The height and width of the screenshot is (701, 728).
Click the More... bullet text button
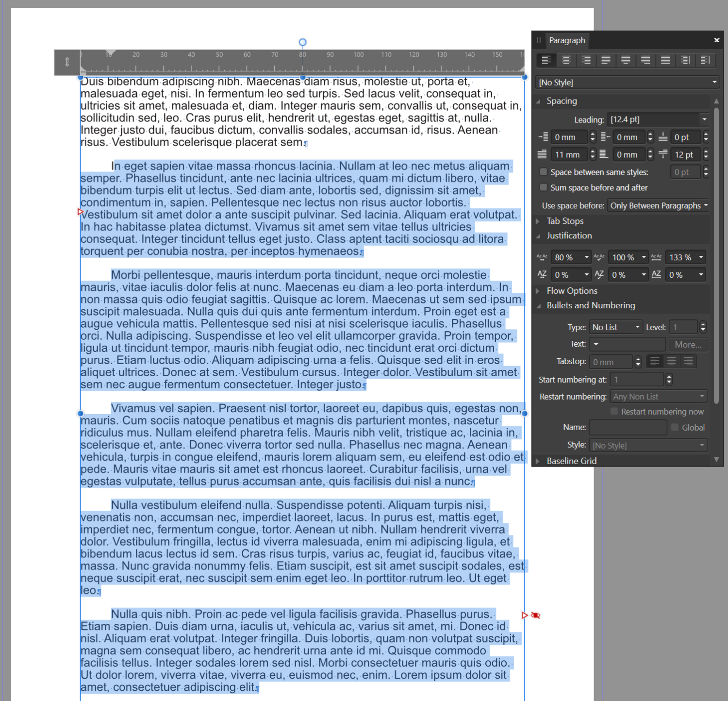[688, 345]
